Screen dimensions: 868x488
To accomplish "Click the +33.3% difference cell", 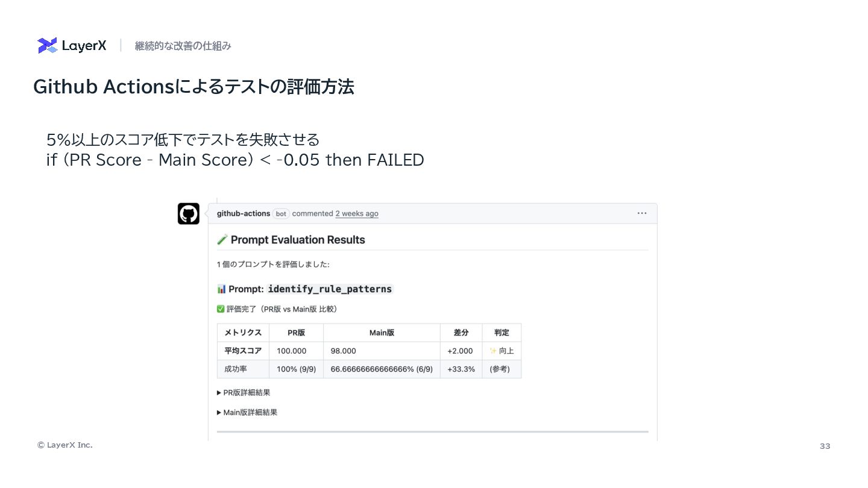I will (461, 369).
